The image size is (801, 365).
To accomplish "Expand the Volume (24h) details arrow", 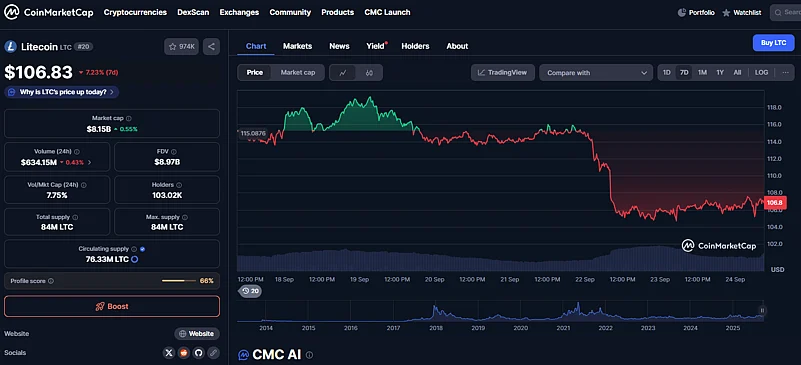I will tap(90, 162).
